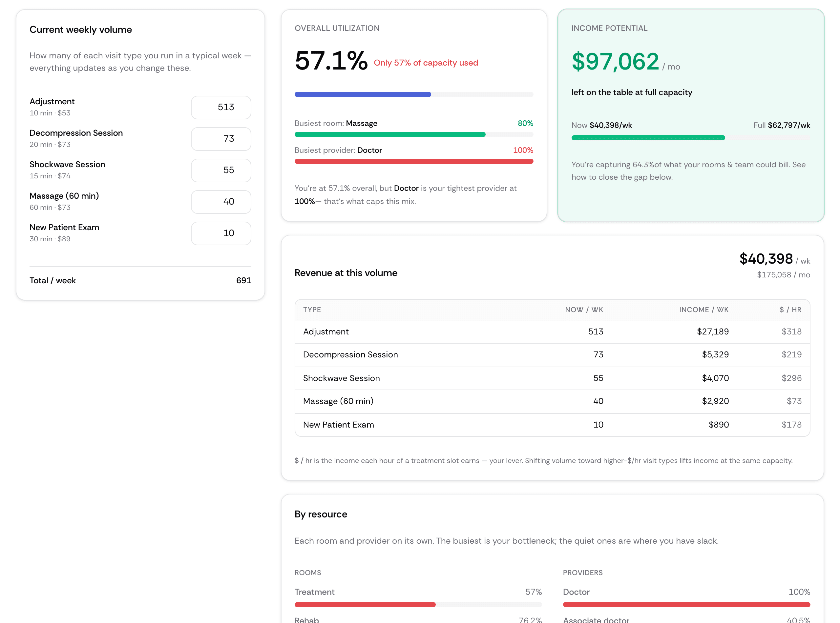Edit the Massage (60 min) volume field
840x623 pixels.
click(221, 202)
